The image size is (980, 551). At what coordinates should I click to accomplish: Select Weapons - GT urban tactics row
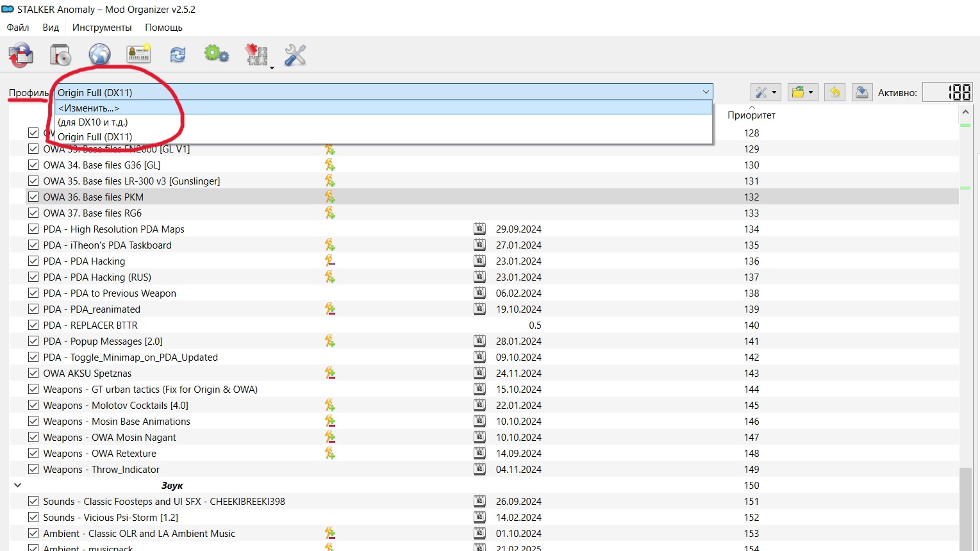point(492,389)
